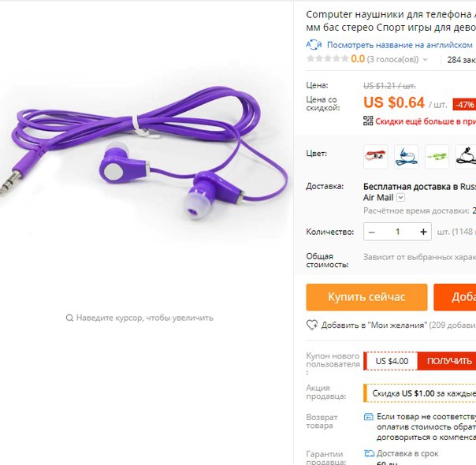The height and width of the screenshot is (465, 476).
Task: Click the Купить сейчас button
Action: 366,297
